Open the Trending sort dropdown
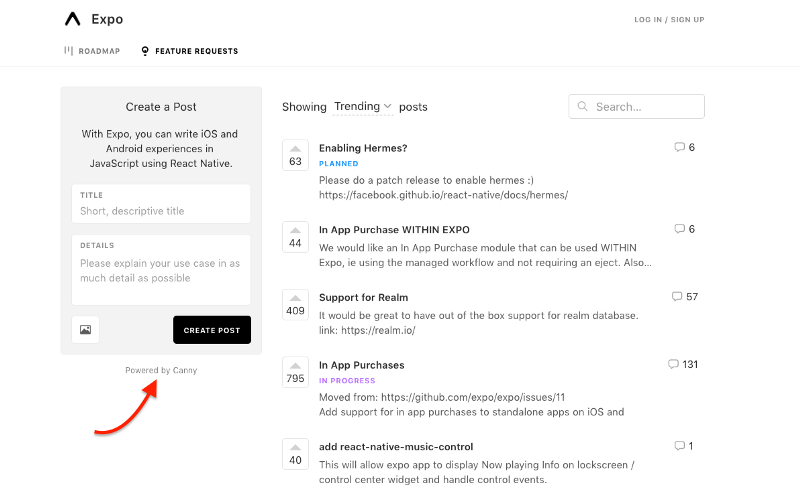This screenshot has width=800, height=495. [363, 107]
